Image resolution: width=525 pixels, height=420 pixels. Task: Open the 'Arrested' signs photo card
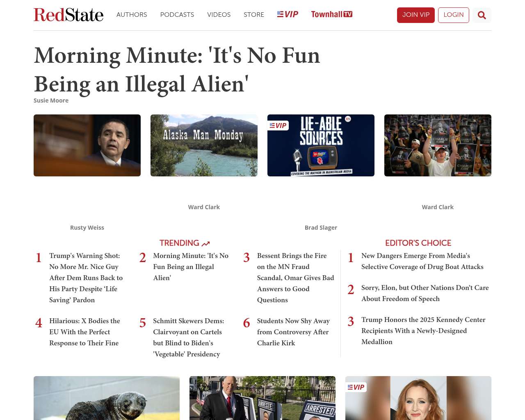262,398
